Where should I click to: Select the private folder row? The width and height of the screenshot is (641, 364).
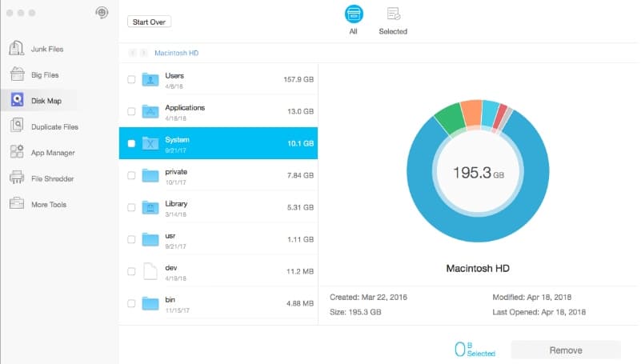click(218, 176)
